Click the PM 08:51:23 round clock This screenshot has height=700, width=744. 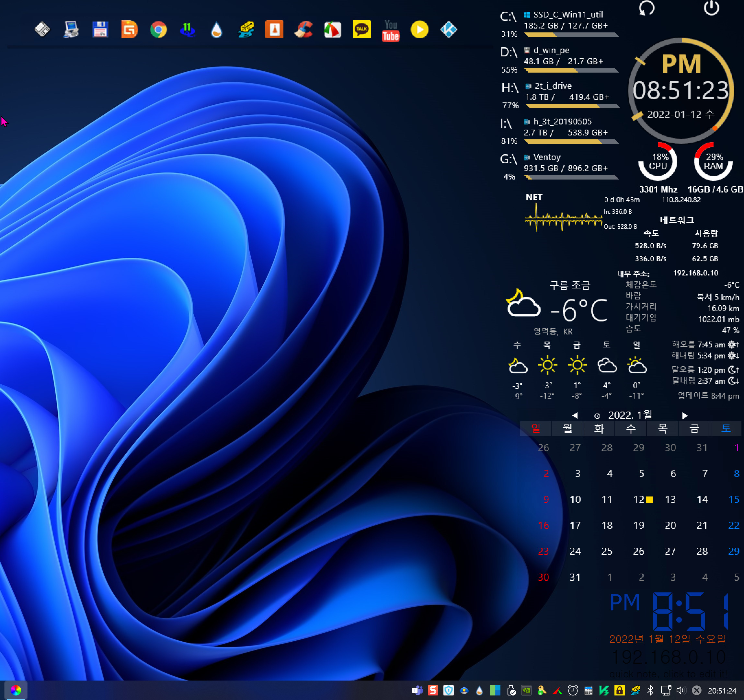681,90
